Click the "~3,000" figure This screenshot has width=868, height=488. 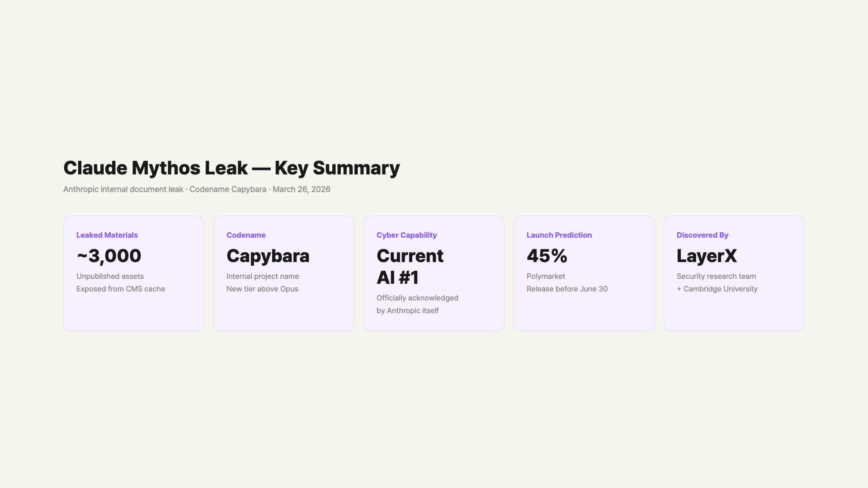tap(109, 256)
